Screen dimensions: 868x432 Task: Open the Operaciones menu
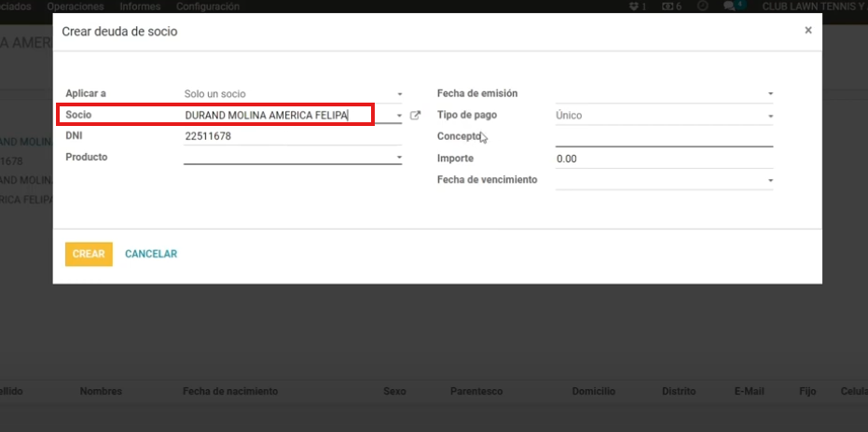point(75,7)
